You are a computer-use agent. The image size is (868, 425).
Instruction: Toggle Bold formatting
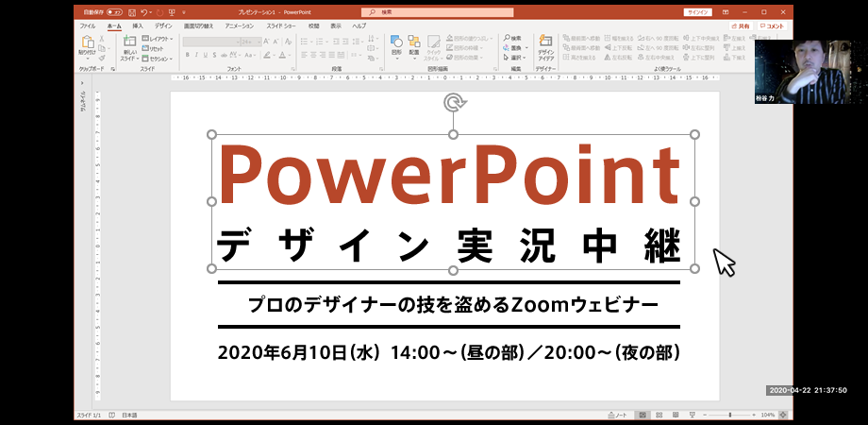(x=188, y=55)
